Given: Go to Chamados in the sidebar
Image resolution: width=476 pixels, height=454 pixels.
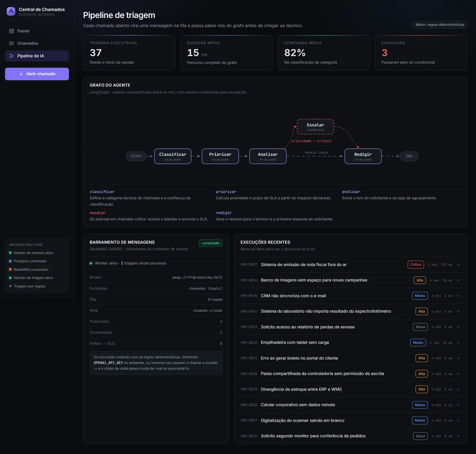Looking at the screenshot, I should coord(37,43).
